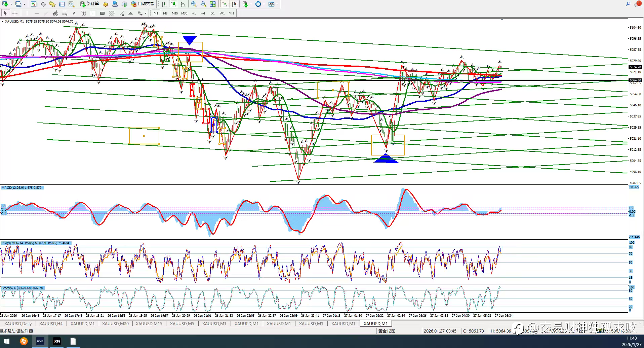Switch to the XAUUSD,M30 chart tab

point(115,323)
